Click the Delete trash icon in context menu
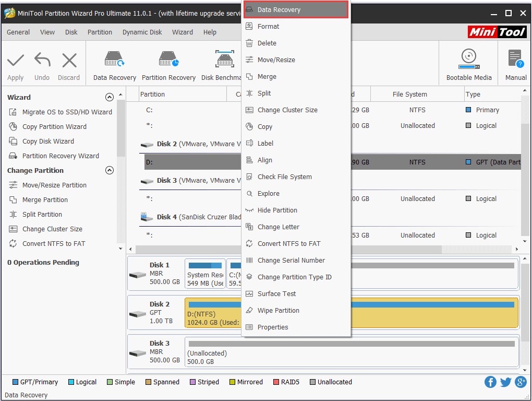Screen dimensions: 532x401 coord(249,43)
